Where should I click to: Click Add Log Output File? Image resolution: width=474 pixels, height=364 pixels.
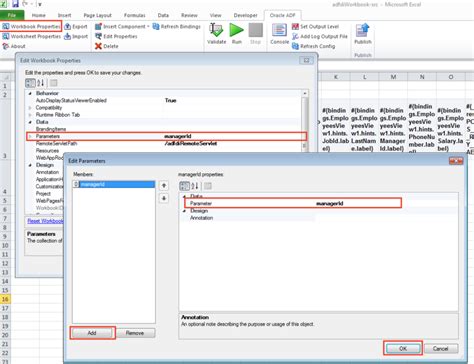coord(320,36)
